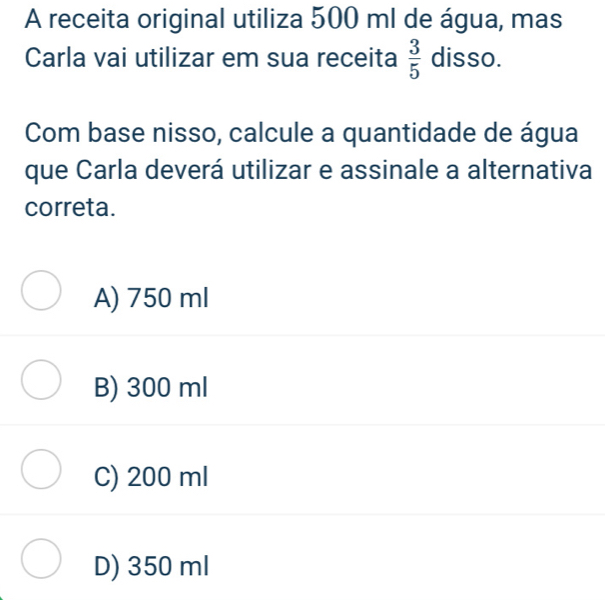Screen dimensions: 605x600
Task: Click the 3/5 fraction in the question
Action: pyautogui.click(x=414, y=59)
